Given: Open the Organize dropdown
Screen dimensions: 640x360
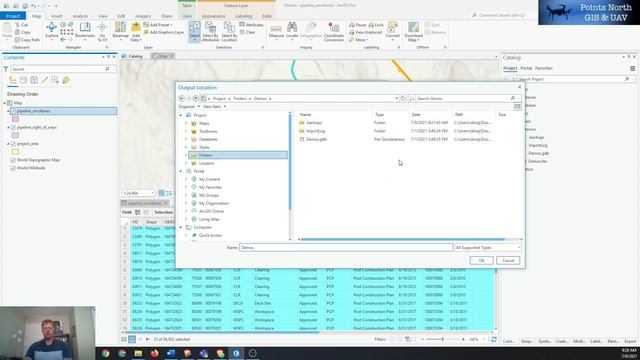Looking at the screenshot, I should pos(189,107).
